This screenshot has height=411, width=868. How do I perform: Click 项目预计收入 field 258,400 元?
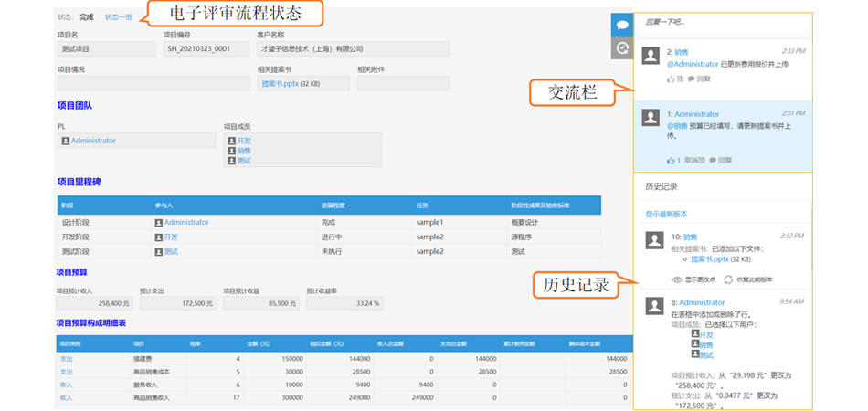[x=95, y=303]
